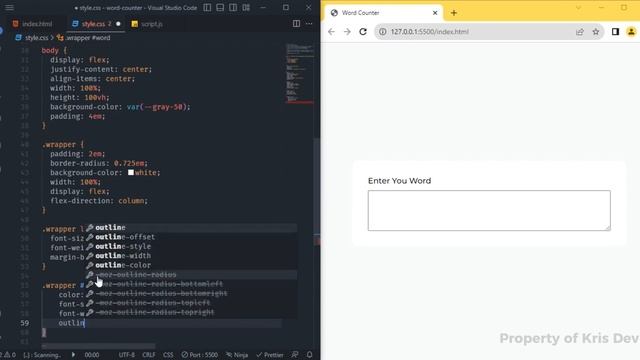Choose -moz-outline-radius-bottomright suggestion
Viewport: 640px width, 360px height.
point(191,293)
